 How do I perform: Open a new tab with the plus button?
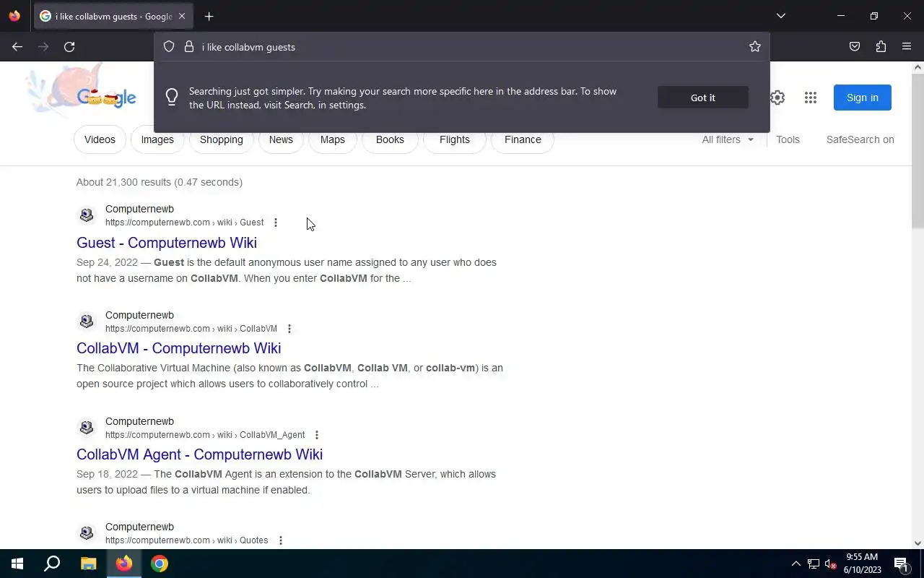point(209,17)
